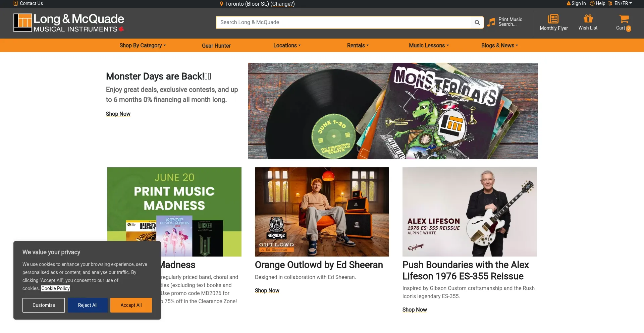Click Shop Now under Alex Lifeson Reissue

pyautogui.click(x=415, y=310)
